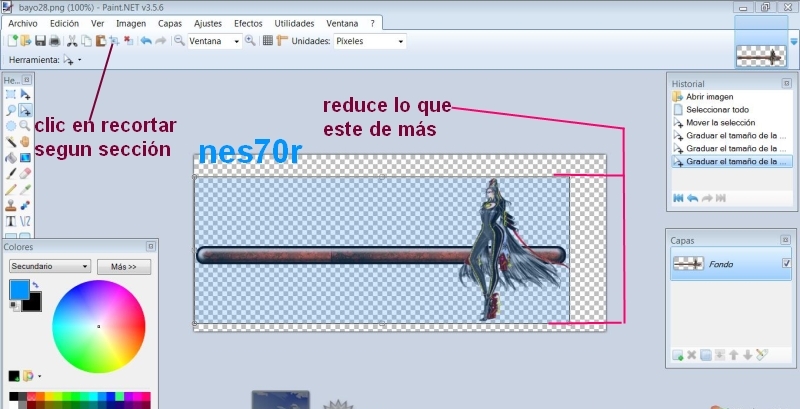The height and width of the screenshot is (409, 800).
Task: Select the Move Selected Pixels tool
Action: click(25, 94)
